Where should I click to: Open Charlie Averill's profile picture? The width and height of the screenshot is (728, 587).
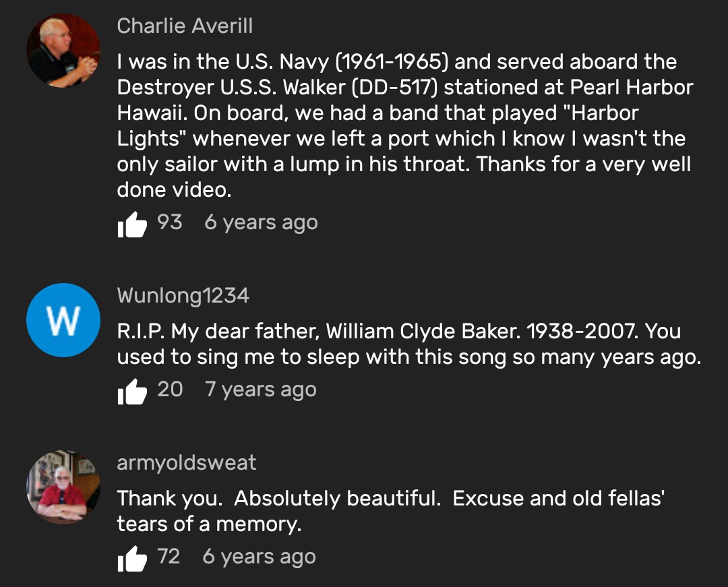(x=63, y=51)
